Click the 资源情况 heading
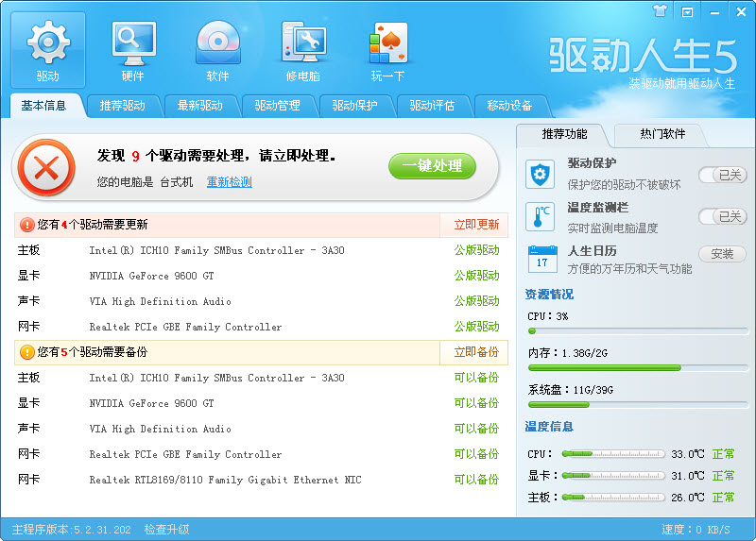Screen dimensions: 756x541 (549, 295)
